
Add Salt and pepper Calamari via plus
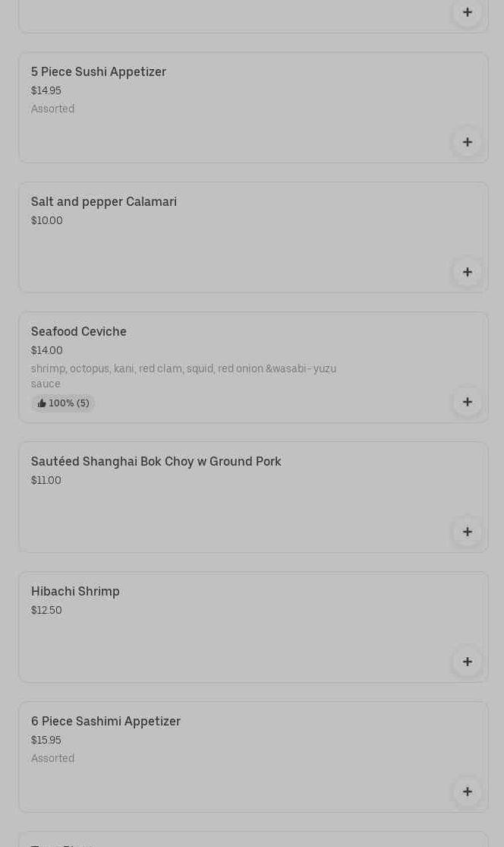coord(467,272)
